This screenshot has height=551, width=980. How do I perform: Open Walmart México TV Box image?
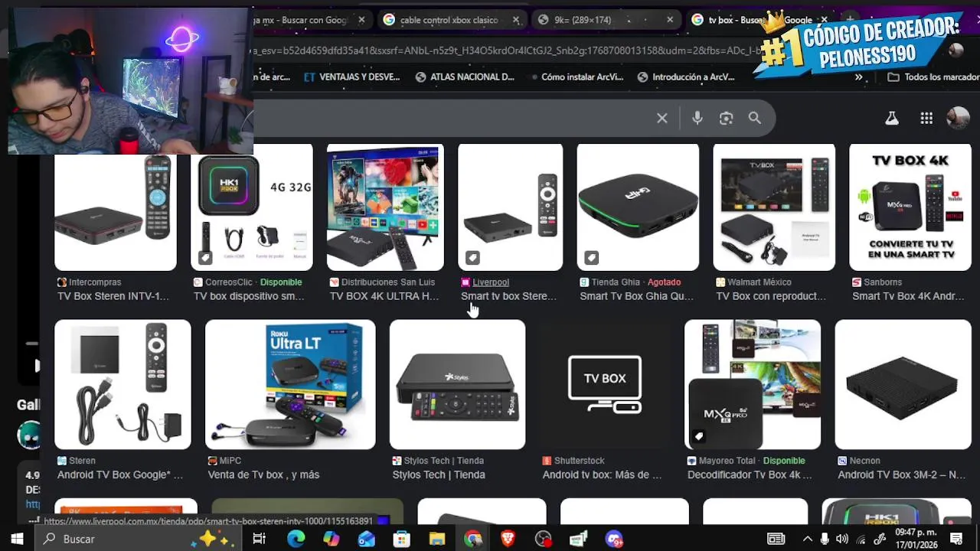point(774,207)
